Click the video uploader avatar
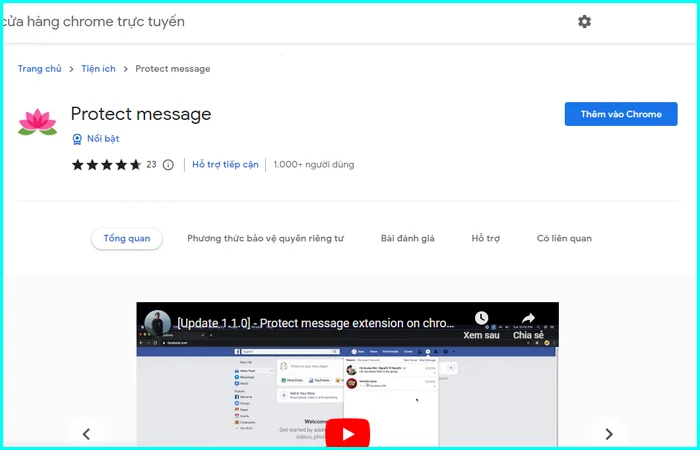 pyautogui.click(x=158, y=323)
